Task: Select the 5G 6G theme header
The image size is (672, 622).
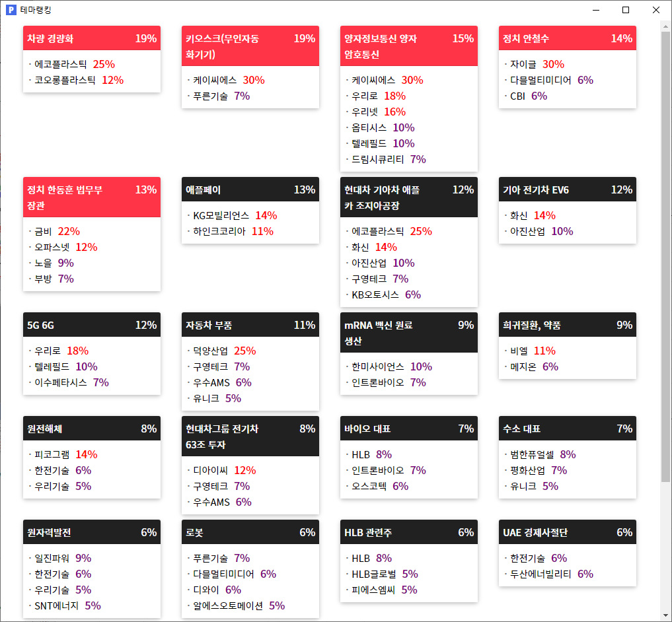Action: pyautogui.click(x=91, y=325)
